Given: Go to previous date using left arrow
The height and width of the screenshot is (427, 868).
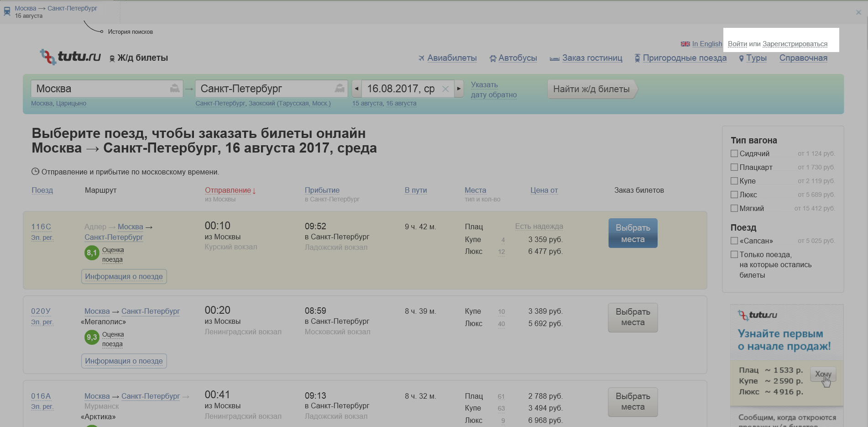Looking at the screenshot, I should (356, 89).
